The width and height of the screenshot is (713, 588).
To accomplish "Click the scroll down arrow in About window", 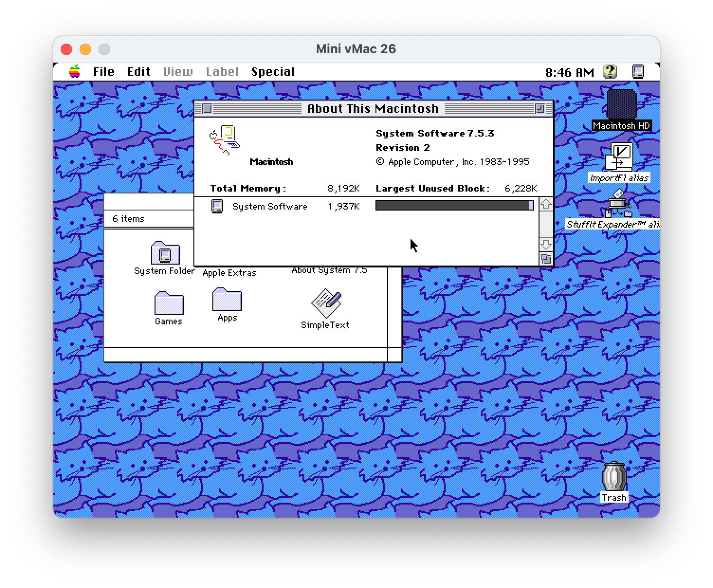I will 546,245.
